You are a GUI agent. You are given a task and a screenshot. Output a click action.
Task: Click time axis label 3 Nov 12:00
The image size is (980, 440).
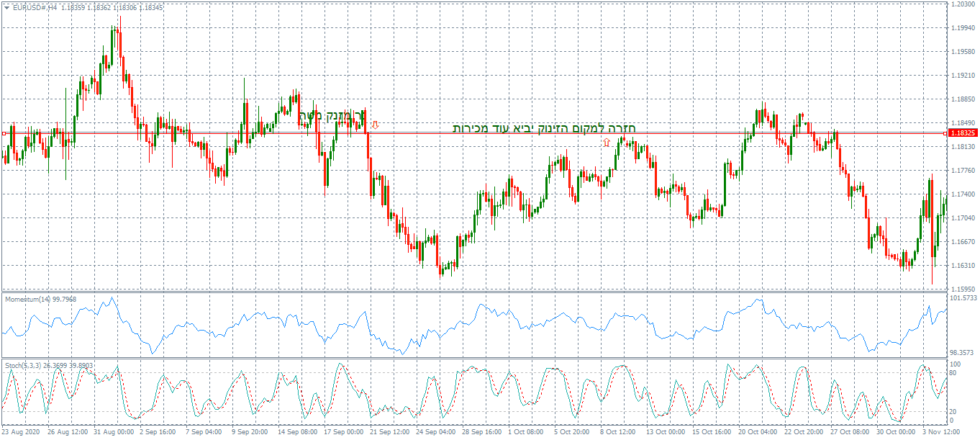pyautogui.click(x=942, y=433)
